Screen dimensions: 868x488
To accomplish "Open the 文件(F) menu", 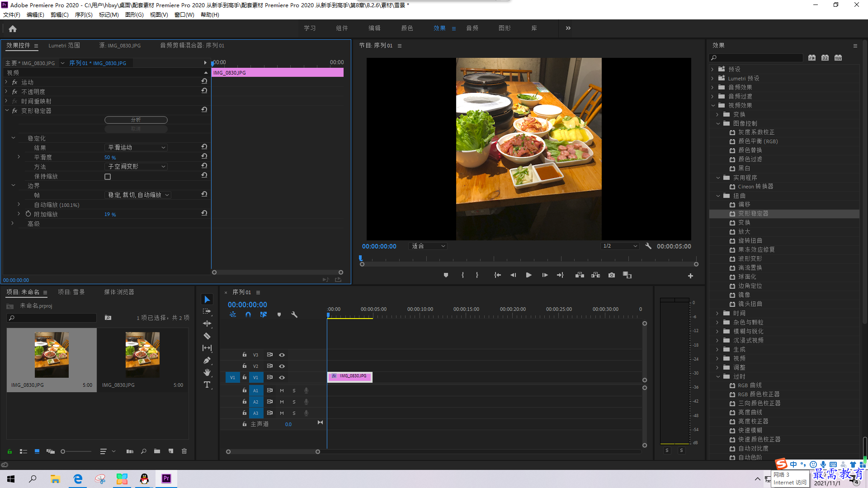I will 12,15.
